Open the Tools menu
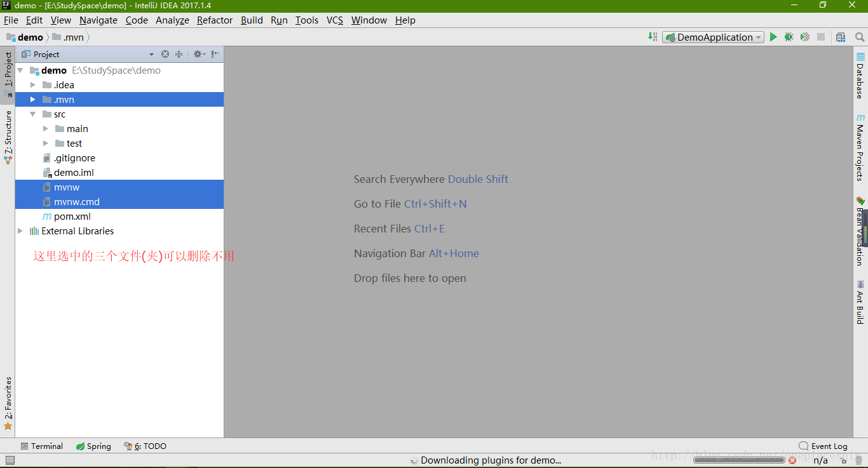Screen dimensions: 868x468 tap(307, 20)
